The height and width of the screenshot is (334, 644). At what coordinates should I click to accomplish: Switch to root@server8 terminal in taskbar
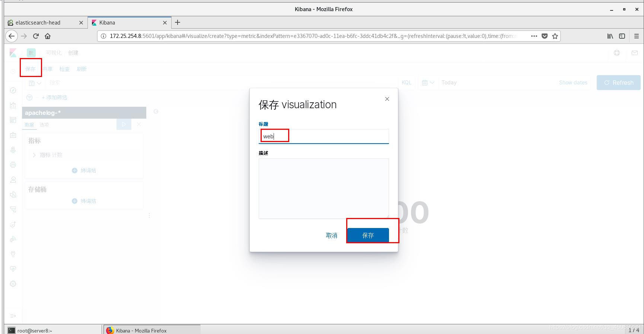[53, 330]
